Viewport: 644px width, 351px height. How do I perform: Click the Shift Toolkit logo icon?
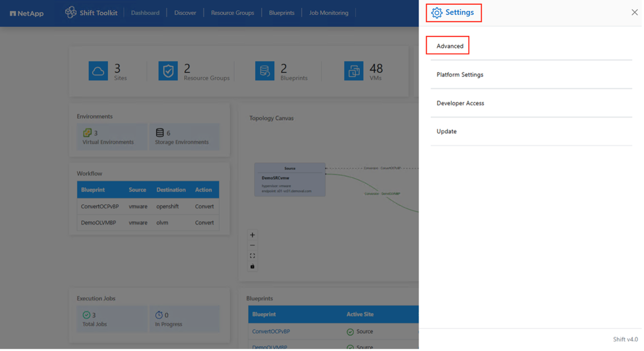(x=71, y=13)
